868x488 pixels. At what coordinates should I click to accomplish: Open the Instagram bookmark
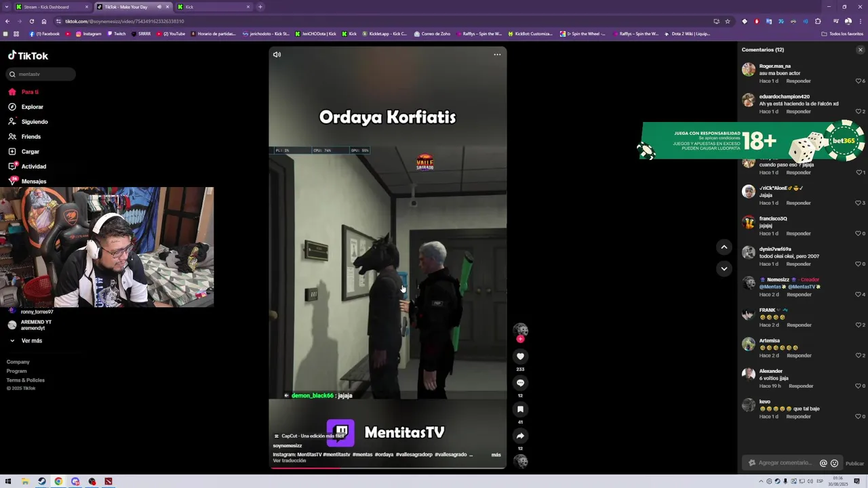[x=89, y=34]
